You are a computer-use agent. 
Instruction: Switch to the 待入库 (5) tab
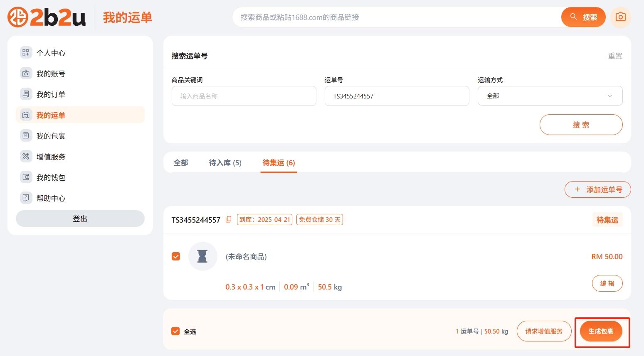(x=225, y=162)
